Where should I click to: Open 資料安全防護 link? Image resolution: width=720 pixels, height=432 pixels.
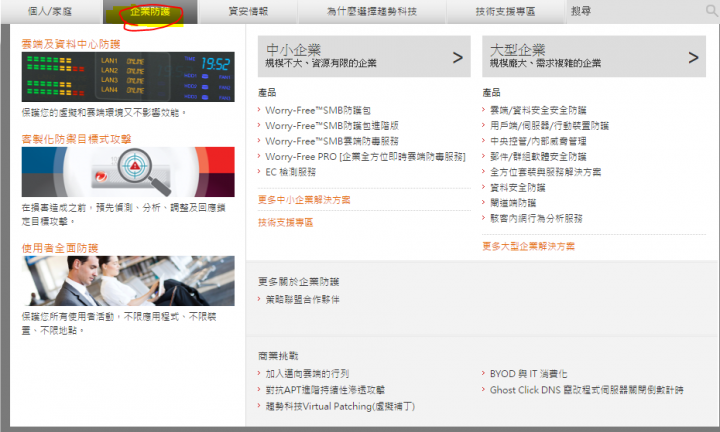518,187
